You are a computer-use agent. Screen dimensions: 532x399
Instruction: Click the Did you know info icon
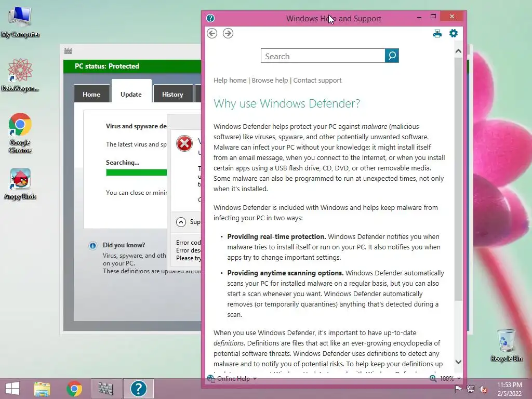tap(92, 246)
